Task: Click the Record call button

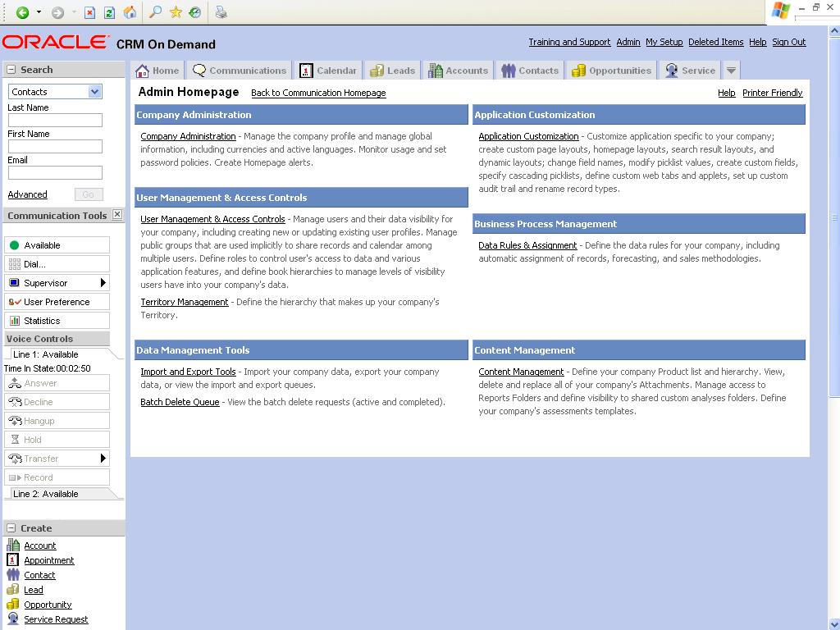Action: [57, 477]
